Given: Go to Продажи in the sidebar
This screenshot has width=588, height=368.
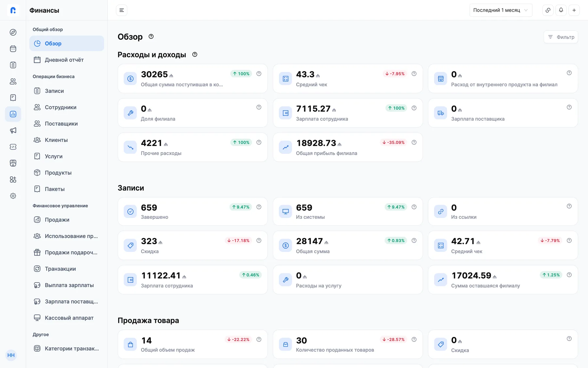Looking at the screenshot, I should (x=67, y=220).
